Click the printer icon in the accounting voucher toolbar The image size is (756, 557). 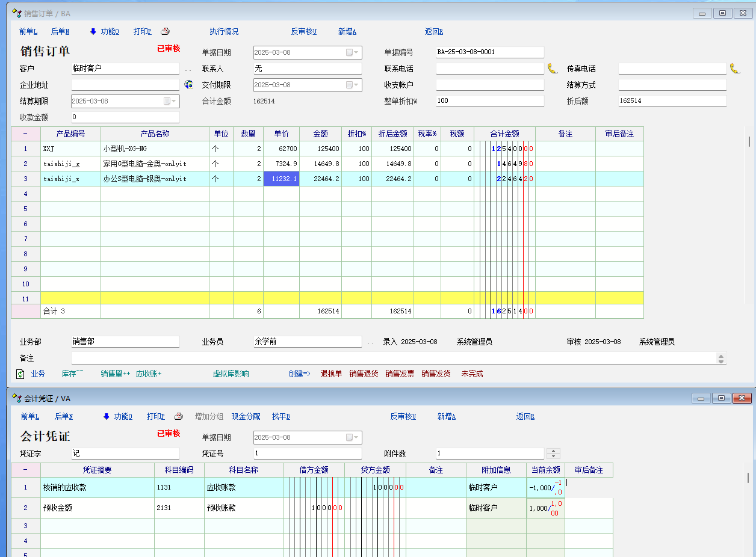178,416
